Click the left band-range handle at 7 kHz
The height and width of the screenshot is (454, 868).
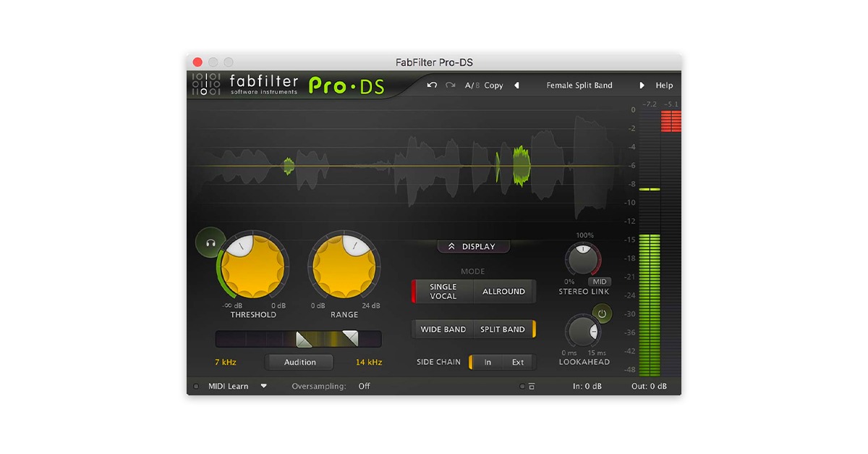(x=304, y=339)
